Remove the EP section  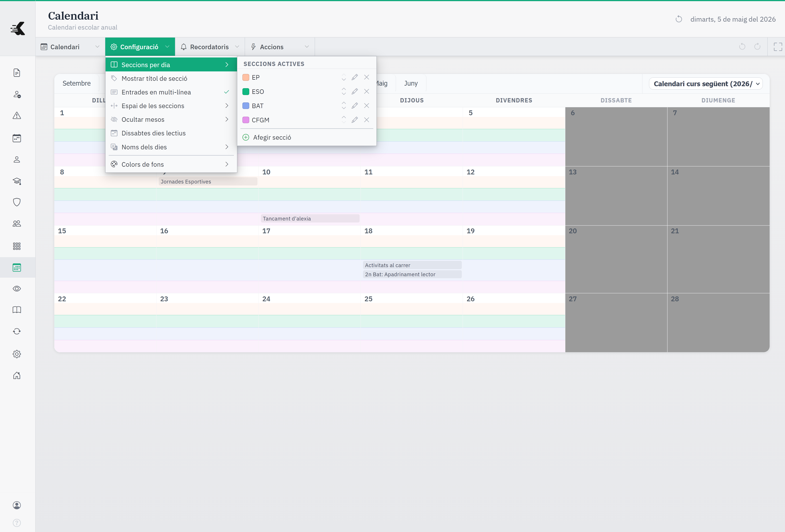coord(366,77)
